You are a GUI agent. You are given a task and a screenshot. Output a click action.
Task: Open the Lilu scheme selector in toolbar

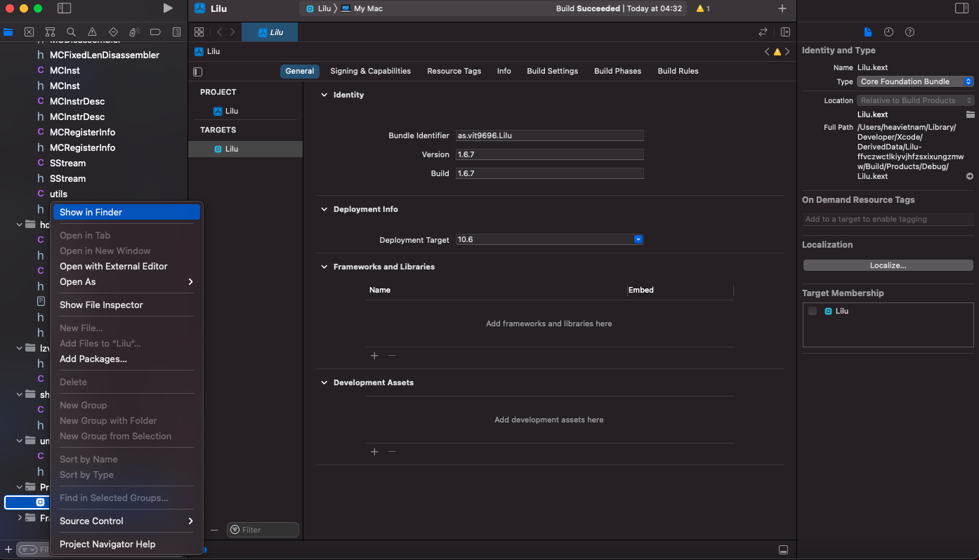click(320, 8)
